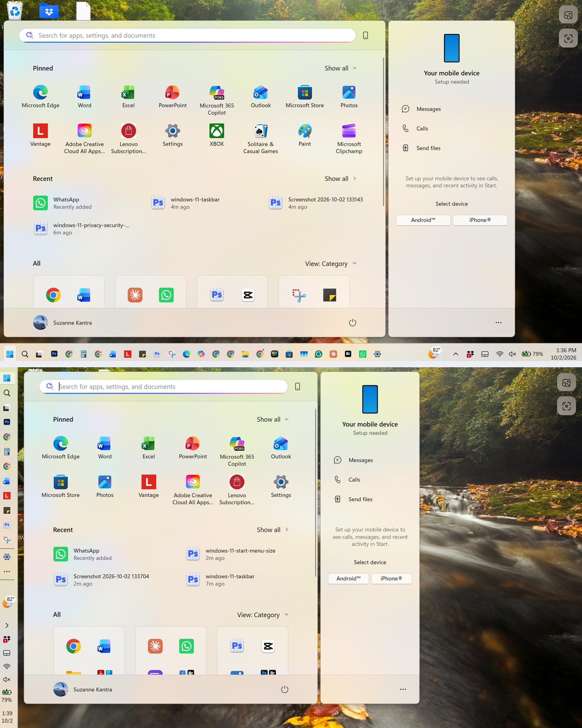Expand the right-chevron on the vertical taskbar
This screenshot has height=728, width=582.
(7, 625)
